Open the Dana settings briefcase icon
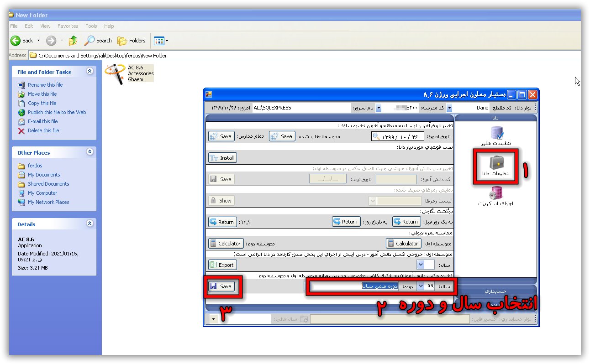This screenshot has height=364, width=590. click(x=495, y=163)
